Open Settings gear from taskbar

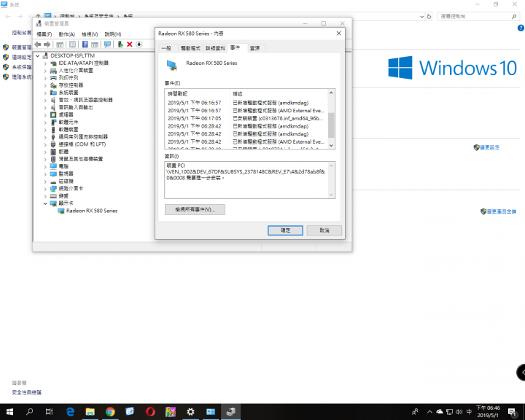190,412
